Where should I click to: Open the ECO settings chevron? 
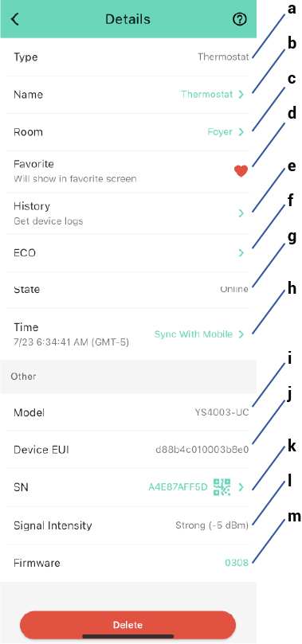pyautogui.click(x=241, y=252)
